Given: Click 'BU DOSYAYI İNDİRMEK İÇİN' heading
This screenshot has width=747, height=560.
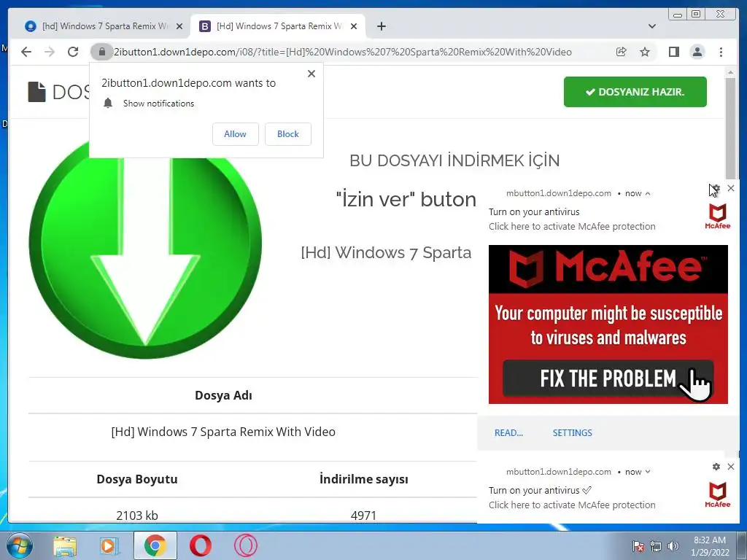Looking at the screenshot, I should coord(454,161).
